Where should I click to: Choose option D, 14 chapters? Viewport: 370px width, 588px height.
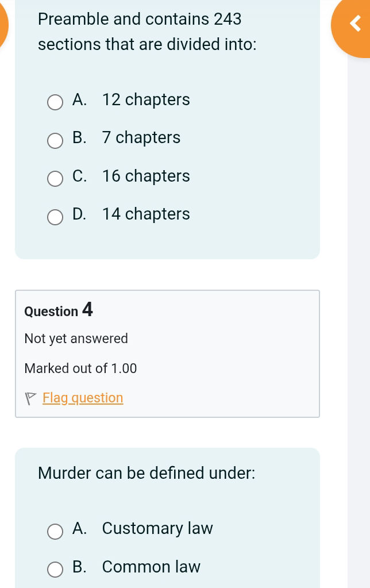55,217
